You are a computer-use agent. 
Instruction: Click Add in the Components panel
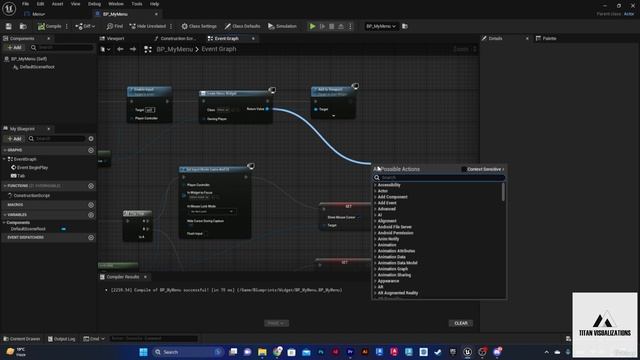(x=14, y=48)
